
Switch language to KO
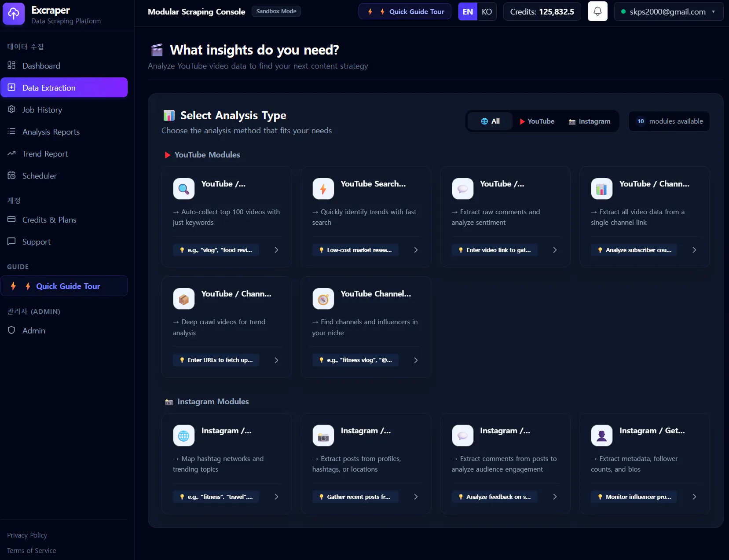click(x=487, y=11)
